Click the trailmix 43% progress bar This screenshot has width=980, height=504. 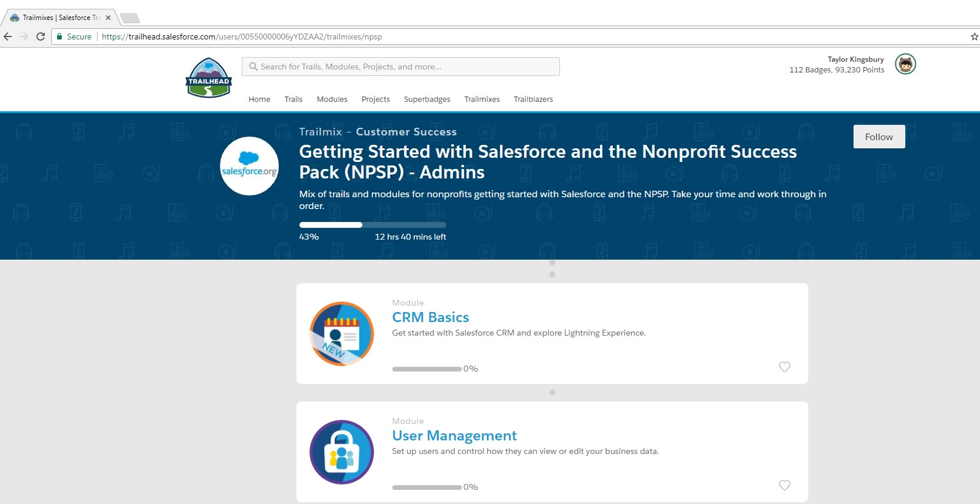click(x=372, y=225)
